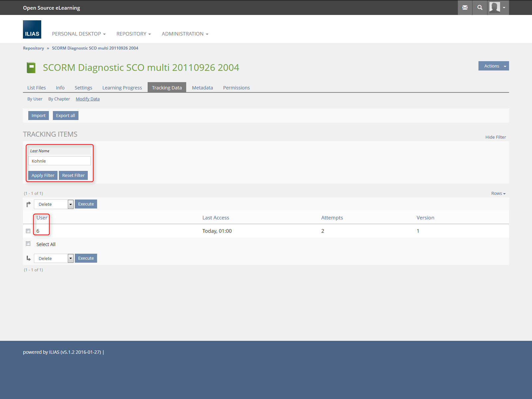Open the Administration menu
The height and width of the screenshot is (399, 532).
[185, 34]
